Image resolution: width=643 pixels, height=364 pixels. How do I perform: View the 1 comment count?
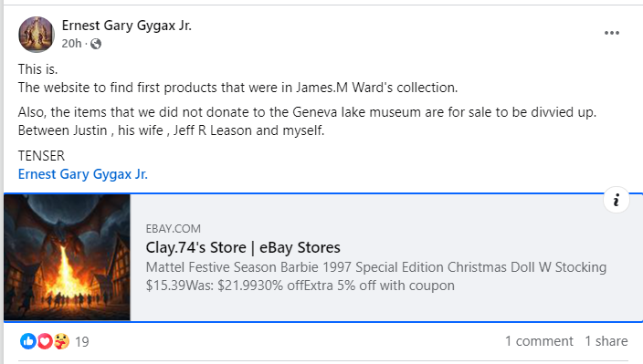click(x=539, y=341)
